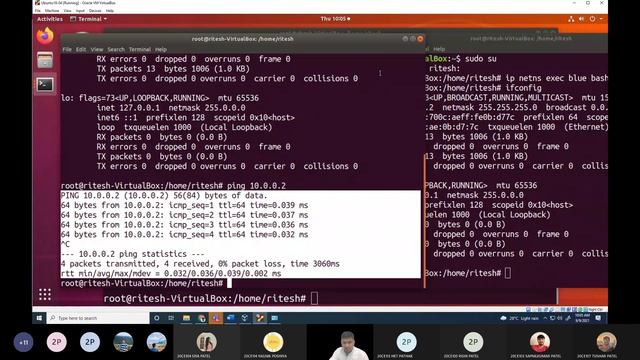This screenshot has height=360, width=640.
Task: Open the Windows Start menu
Action: point(39,318)
